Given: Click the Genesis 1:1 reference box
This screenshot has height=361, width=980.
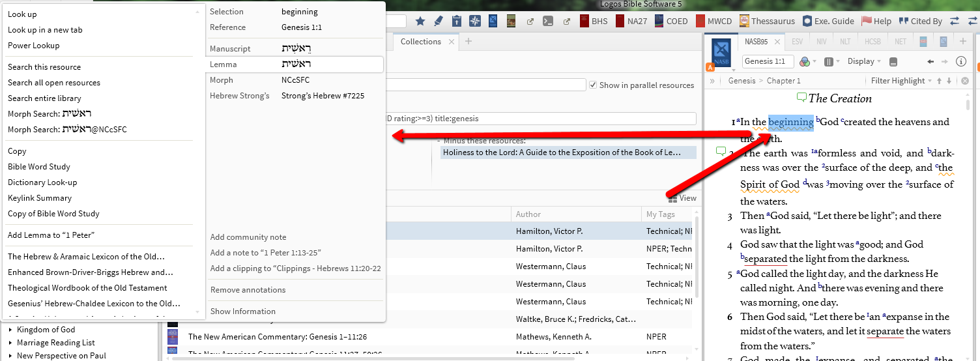Looking at the screenshot, I should pos(768,61).
